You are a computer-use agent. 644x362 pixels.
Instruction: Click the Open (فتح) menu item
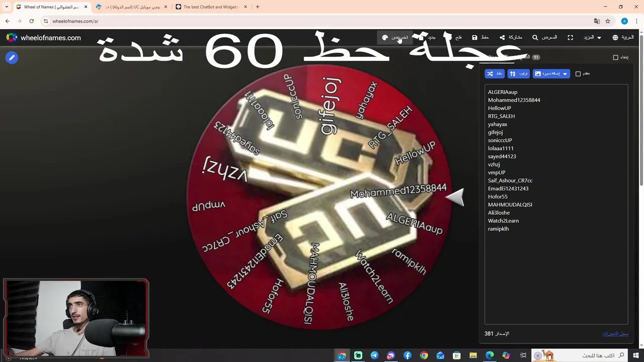click(455, 37)
